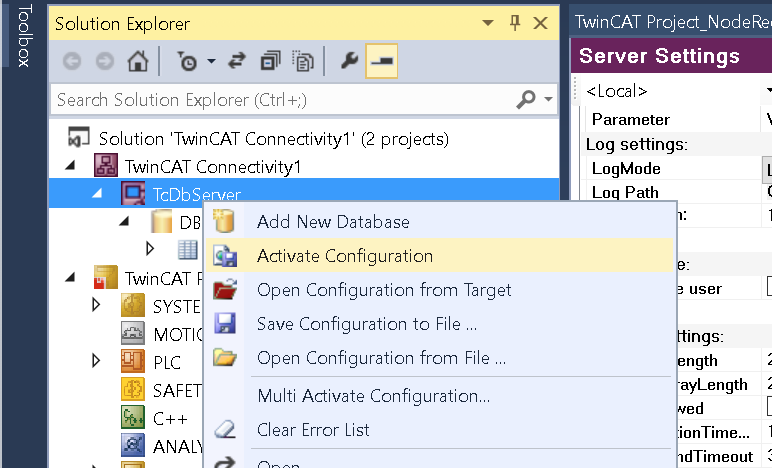
Task: Click the database cylinder icon in tree
Action: click(161, 221)
